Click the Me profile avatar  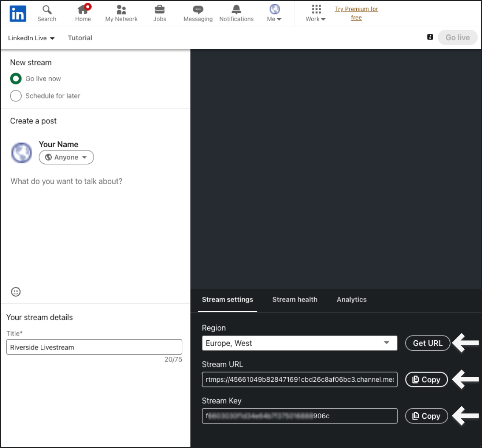tap(274, 9)
